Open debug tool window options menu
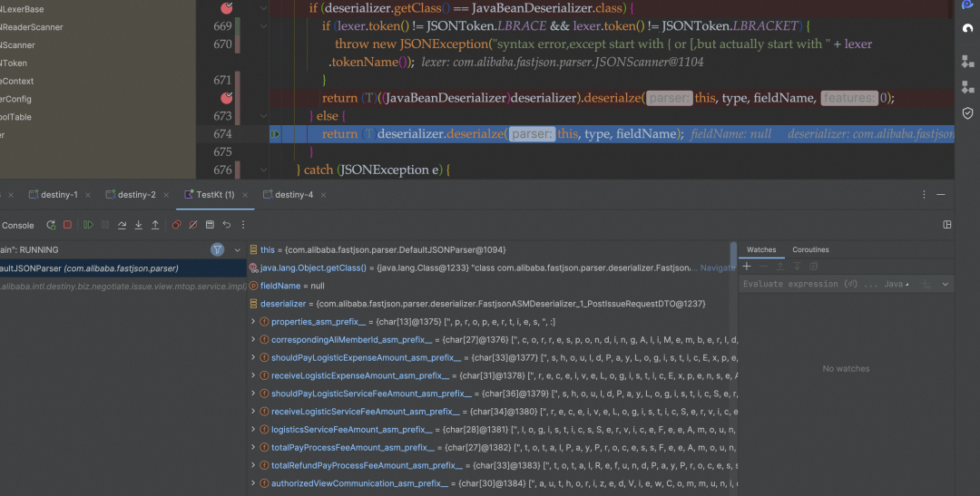 click(924, 195)
